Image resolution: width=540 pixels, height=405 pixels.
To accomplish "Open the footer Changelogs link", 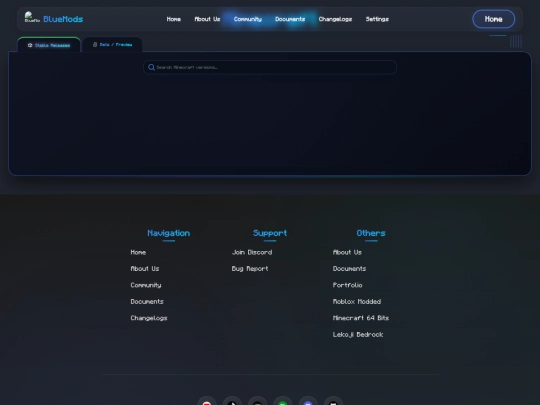I will 149,318.
